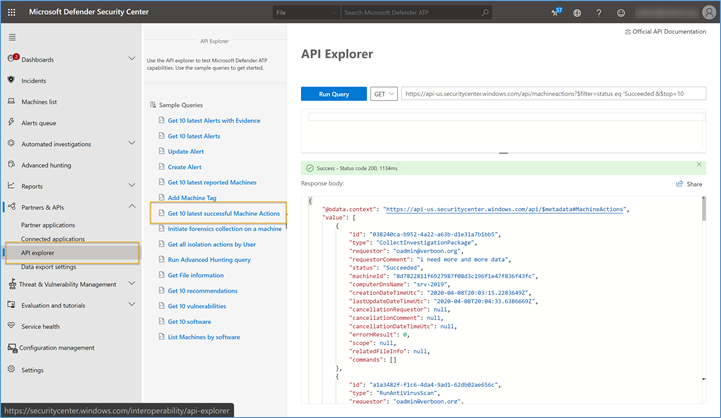Dismiss the success status banner
This screenshot has height=418, width=721.
click(x=699, y=164)
